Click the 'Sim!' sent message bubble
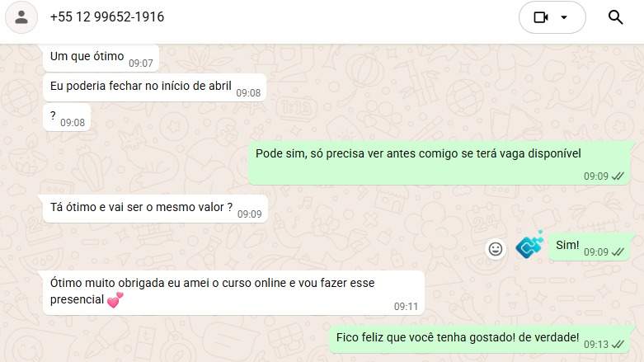The width and height of the screenshot is (644, 362). [x=590, y=247]
